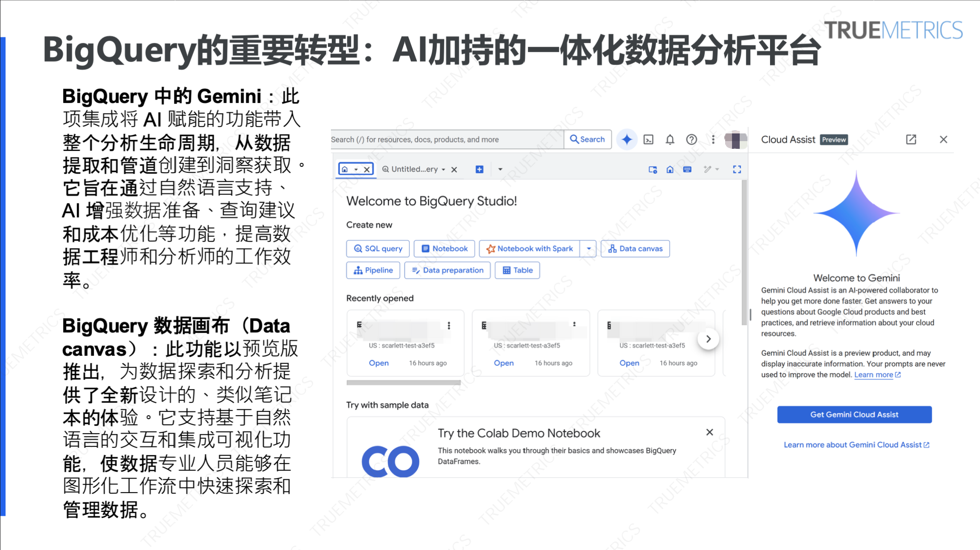The height and width of the screenshot is (550, 980).
Task: Expand the edit pencil dropdown arrow
Action: (717, 170)
